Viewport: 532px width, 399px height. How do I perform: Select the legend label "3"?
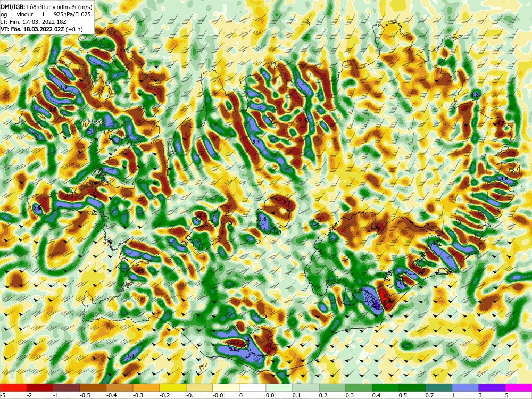481,395
